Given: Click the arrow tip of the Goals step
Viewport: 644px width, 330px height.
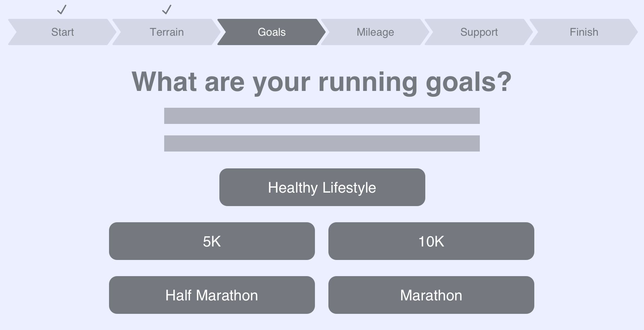Looking at the screenshot, I should point(321,32).
